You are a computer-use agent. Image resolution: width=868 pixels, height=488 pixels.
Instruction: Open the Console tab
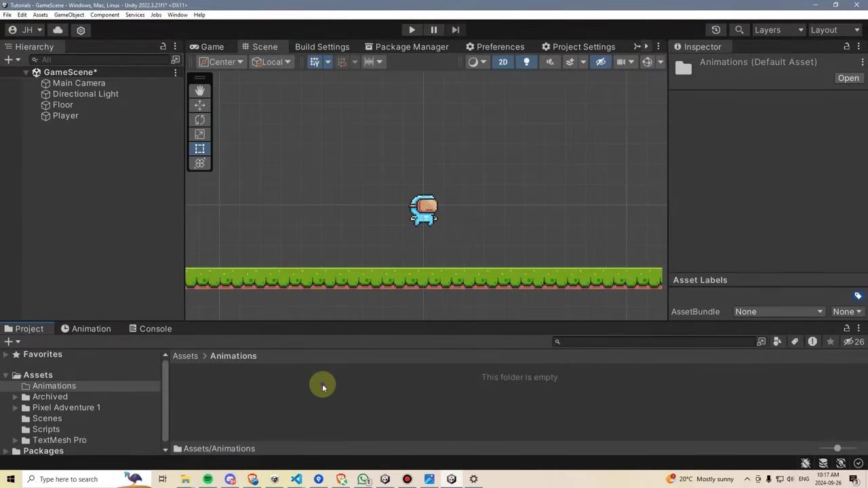point(150,329)
